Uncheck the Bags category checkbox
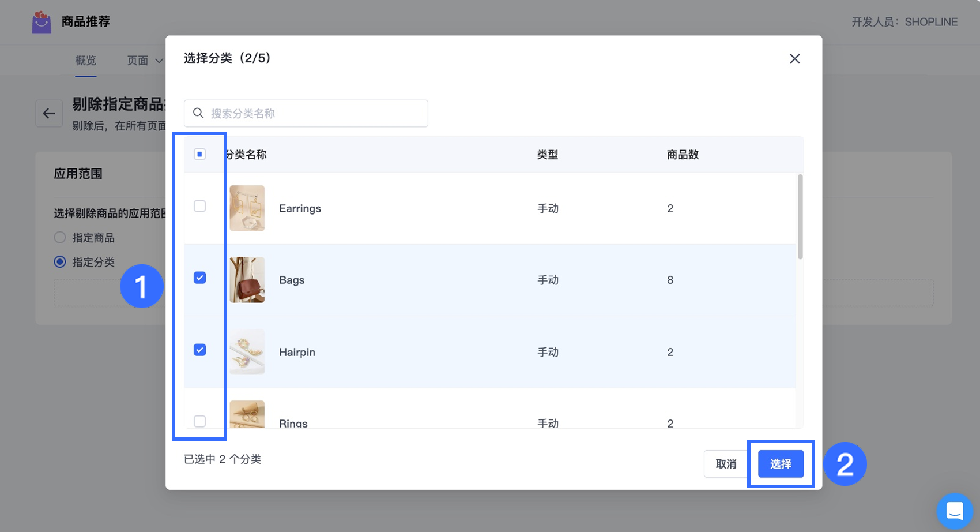Image resolution: width=980 pixels, height=532 pixels. 199,278
